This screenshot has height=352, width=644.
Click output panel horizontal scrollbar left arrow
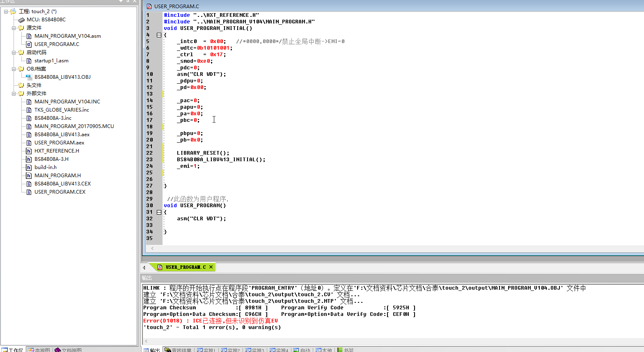[146, 341]
